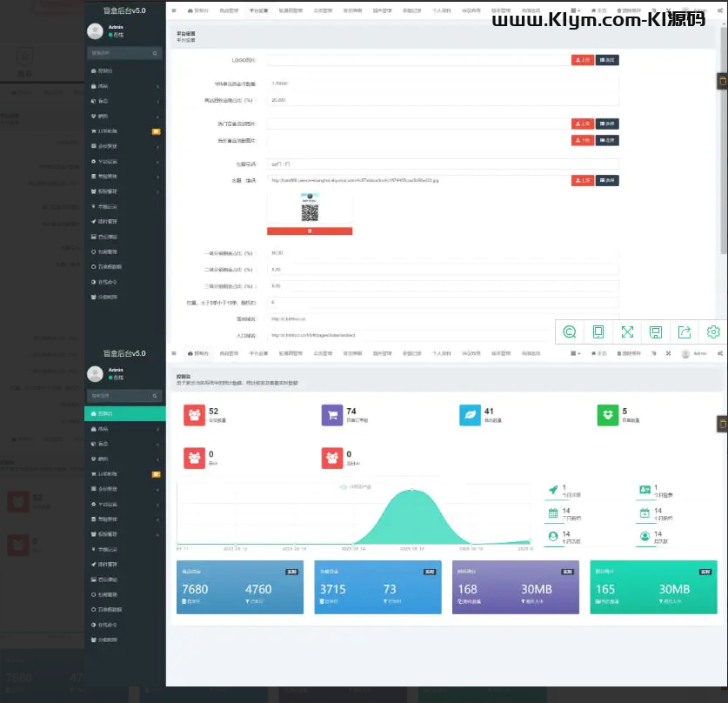Click the expand arrows icon in dashboard top bar

[668, 353]
